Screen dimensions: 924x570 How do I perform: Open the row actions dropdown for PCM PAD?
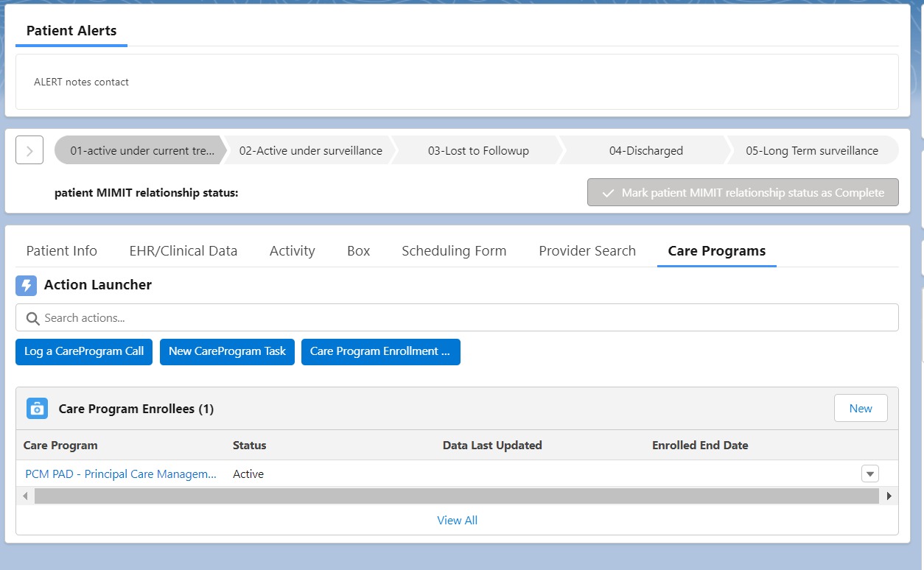pyautogui.click(x=870, y=474)
